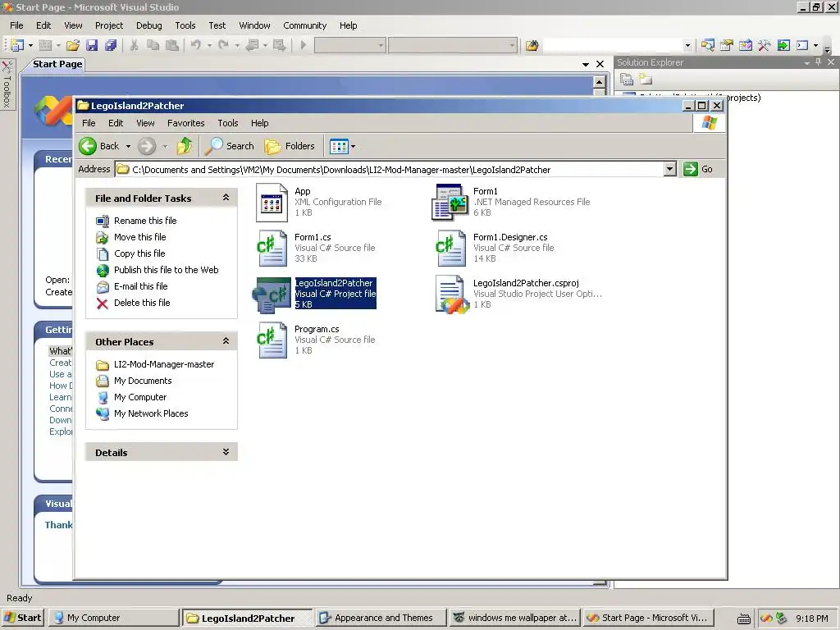
Task: Click E-mail this file task link
Action: click(141, 286)
